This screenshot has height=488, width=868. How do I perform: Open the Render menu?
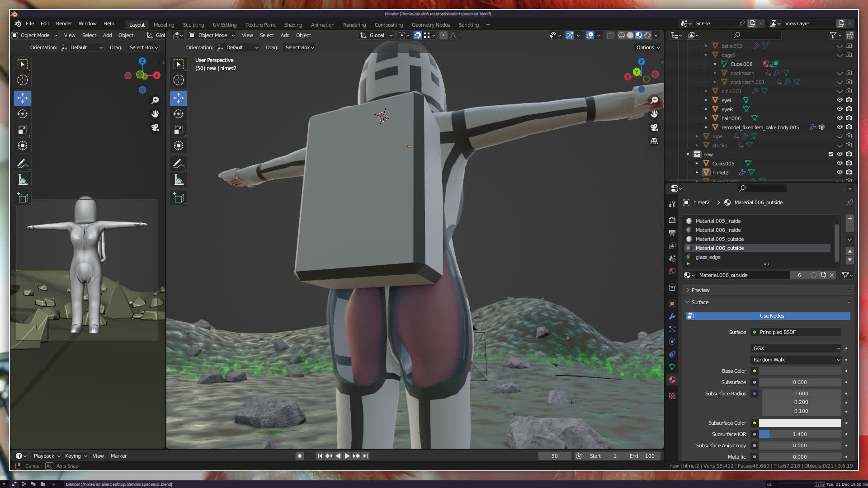pos(64,23)
